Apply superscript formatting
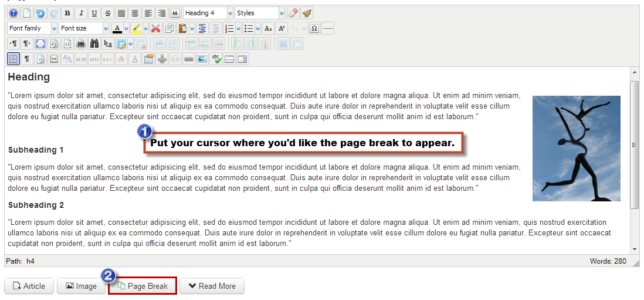 click(282, 29)
